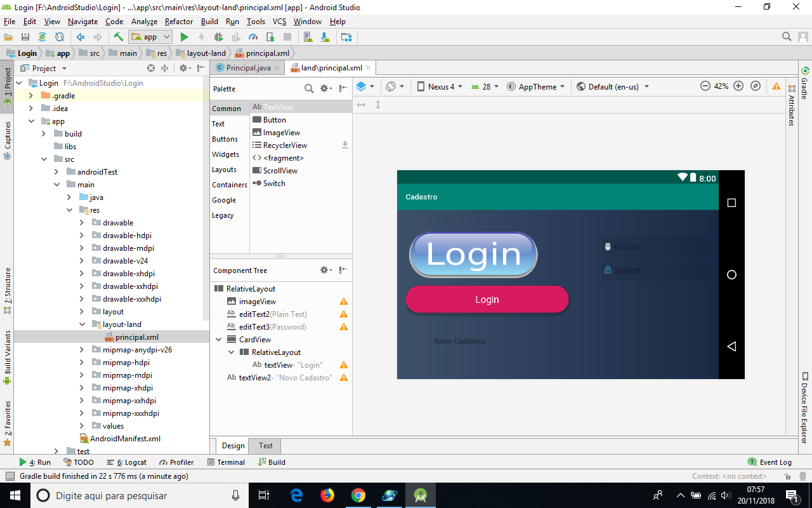Open the design surface layers dropdown
The height and width of the screenshot is (508, 812).
coord(365,86)
